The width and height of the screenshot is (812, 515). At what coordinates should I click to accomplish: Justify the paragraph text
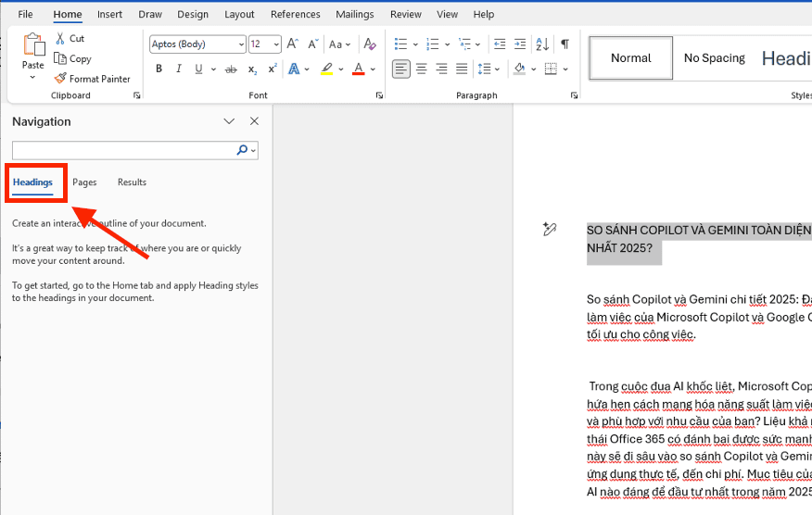pyautogui.click(x=461, y=69)
